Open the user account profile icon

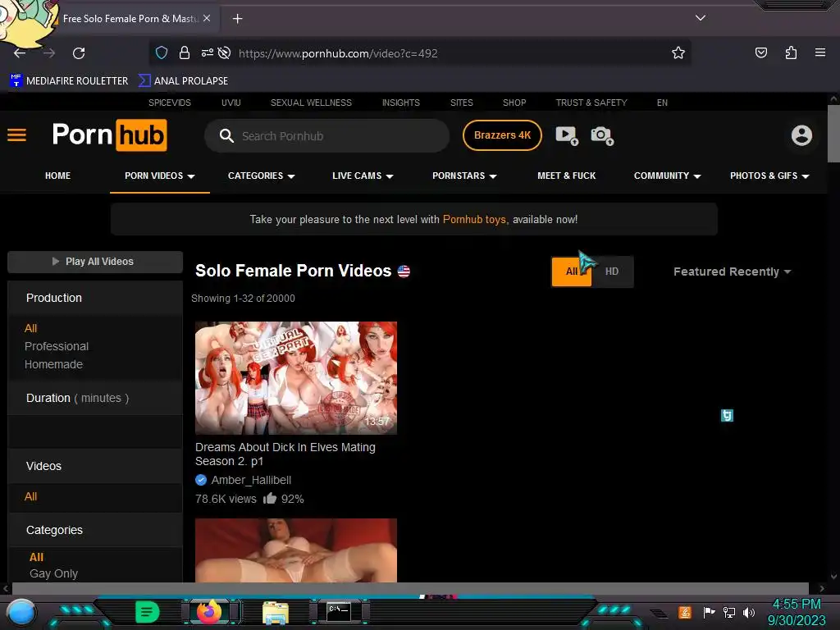pyautogui.click(x=801, y=135)
